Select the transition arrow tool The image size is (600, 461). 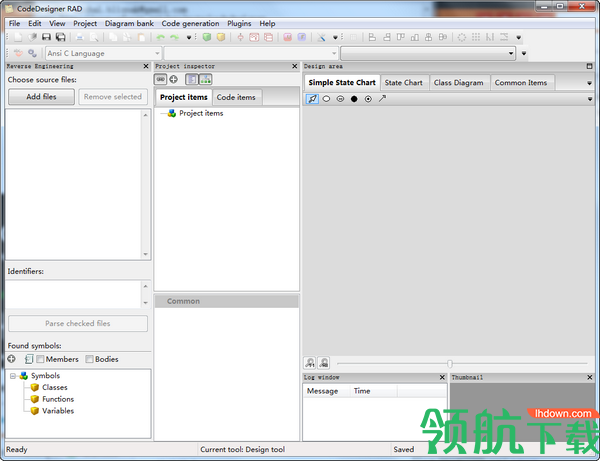pos(382,99)
